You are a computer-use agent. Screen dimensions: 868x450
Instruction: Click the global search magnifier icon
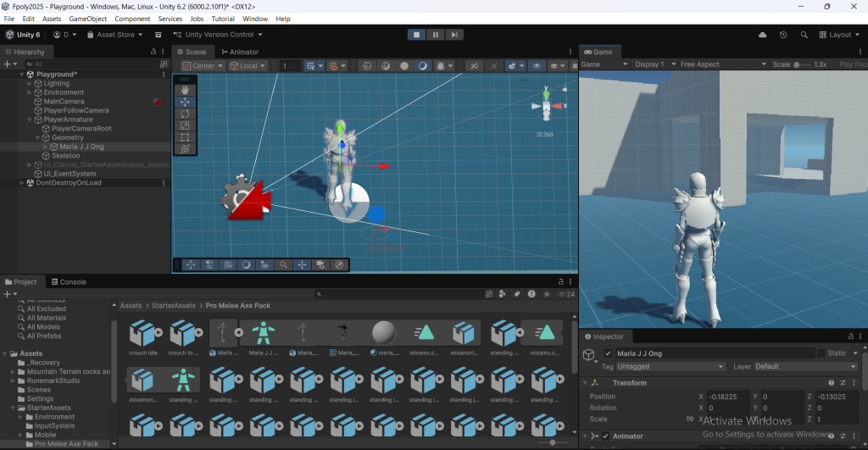click(x=803, y=35)
